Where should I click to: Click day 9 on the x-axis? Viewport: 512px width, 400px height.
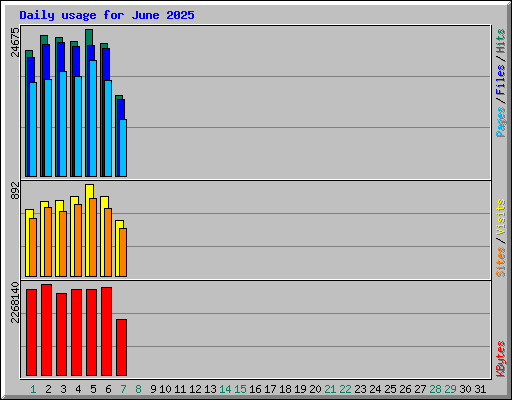click(153, 389)
